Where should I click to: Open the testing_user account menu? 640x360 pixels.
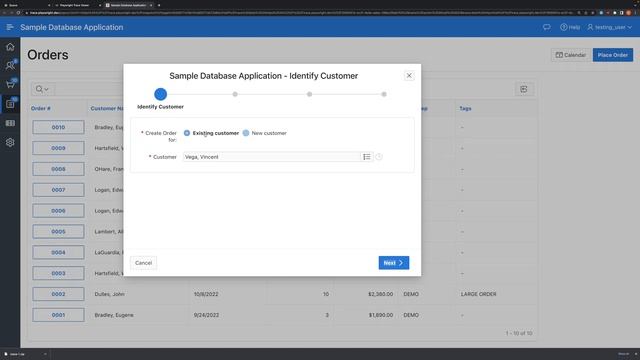pos(610,27)
